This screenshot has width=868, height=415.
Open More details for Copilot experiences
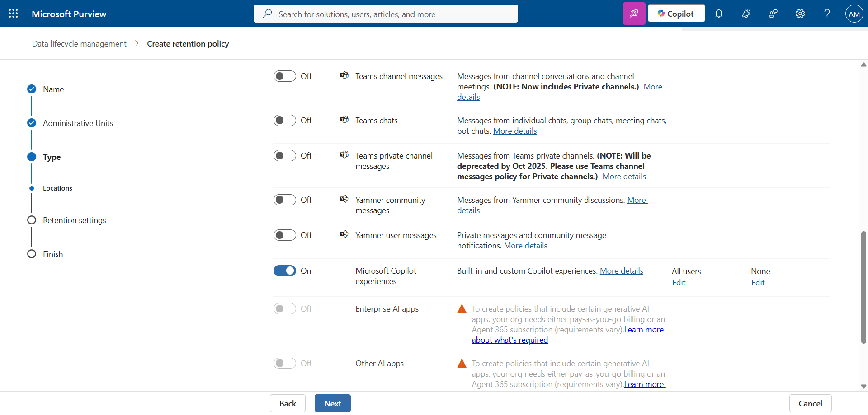coord(622,271)
